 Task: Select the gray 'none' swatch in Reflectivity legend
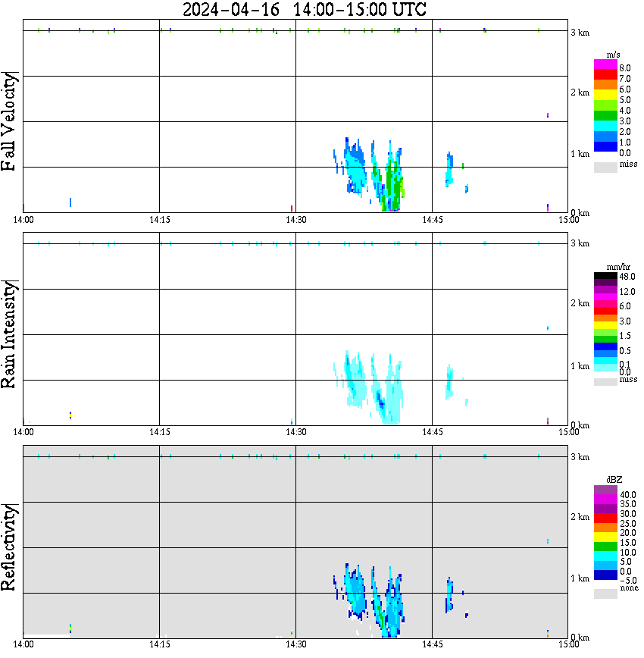(605, 594)
